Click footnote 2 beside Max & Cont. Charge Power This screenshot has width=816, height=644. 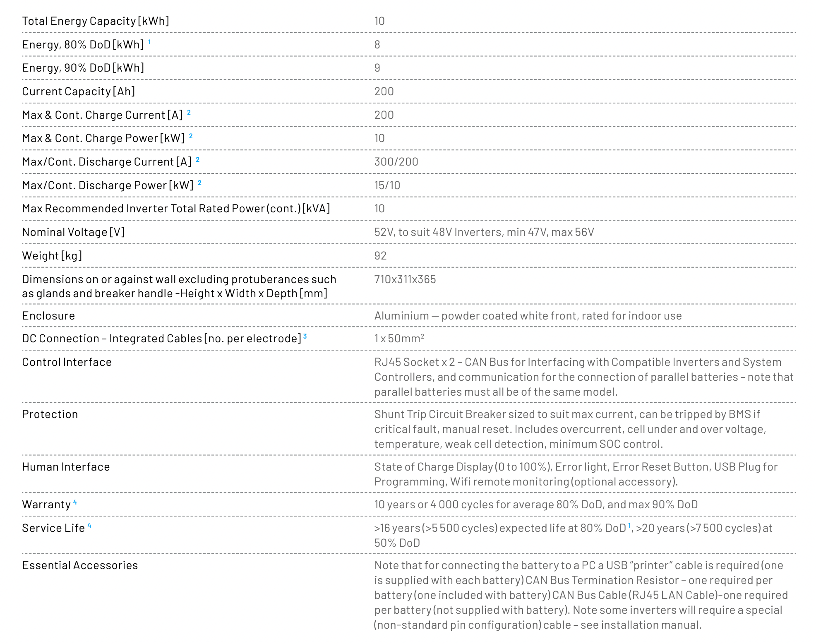pos(191,136)
